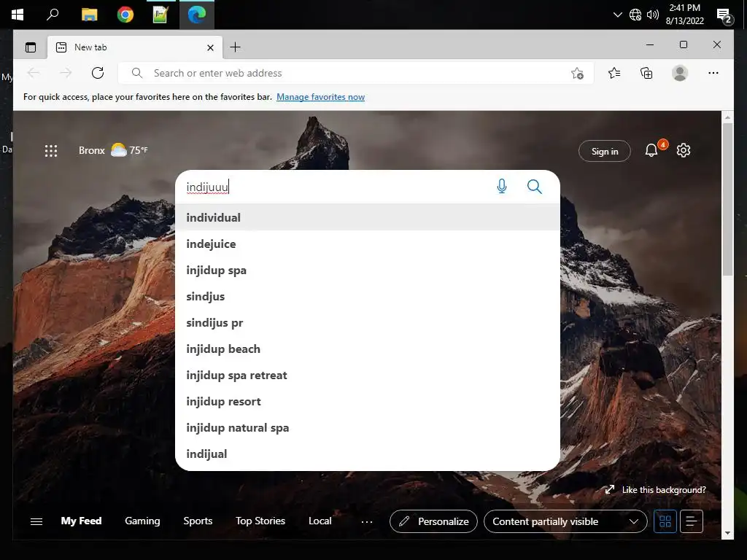747x560 pixels.
Task: Click the scrollbar down arrow
Action: 727,533
